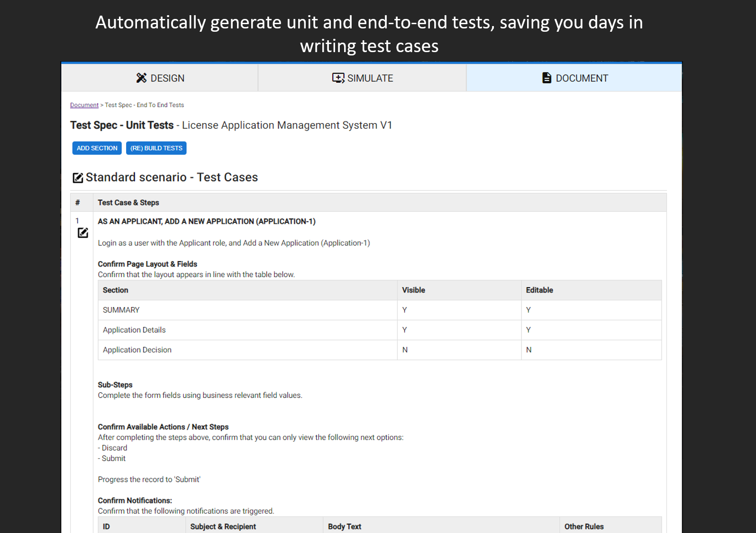
Task: Click the Section column header
Action: point(116,290)
